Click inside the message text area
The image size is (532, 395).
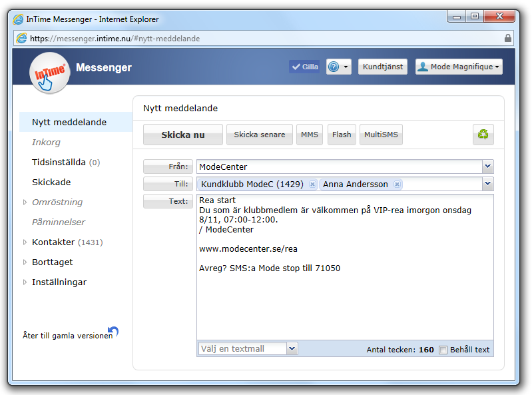pyautogui.click(x=345, y=267)
